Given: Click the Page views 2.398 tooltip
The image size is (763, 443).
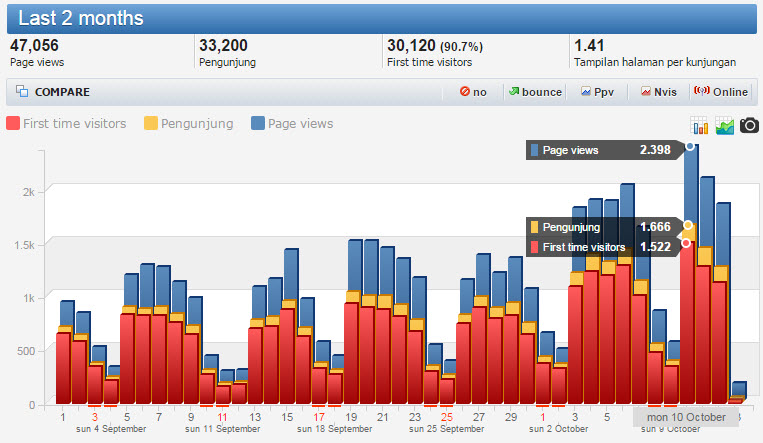Looking at the screenshot, I should click(603, 150).
